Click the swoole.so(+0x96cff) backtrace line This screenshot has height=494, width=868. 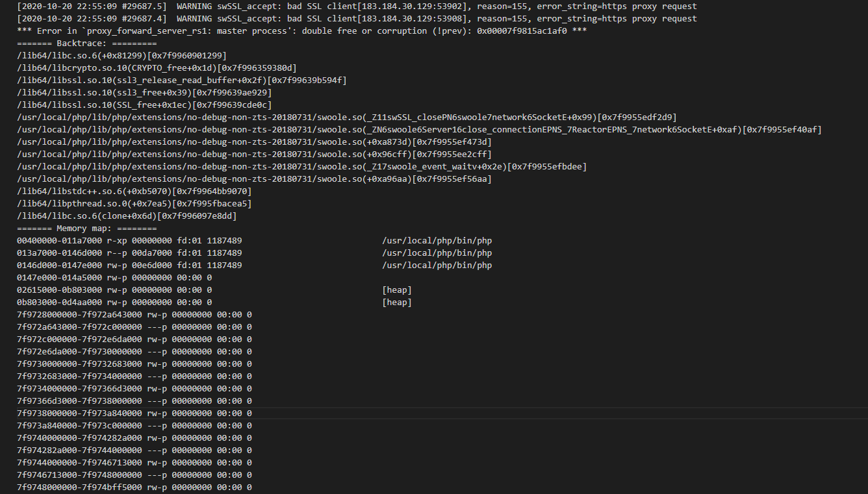[254, 154]
